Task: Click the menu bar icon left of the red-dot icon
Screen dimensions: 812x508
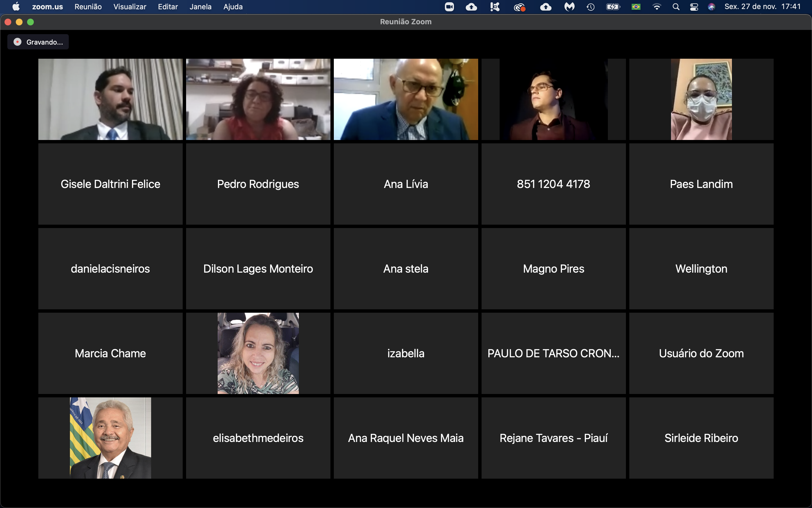Action: point(495,7)
